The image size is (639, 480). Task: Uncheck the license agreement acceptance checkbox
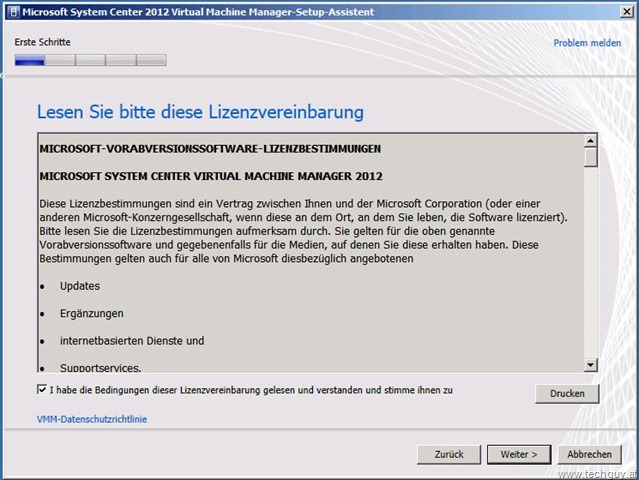(42, 389)
